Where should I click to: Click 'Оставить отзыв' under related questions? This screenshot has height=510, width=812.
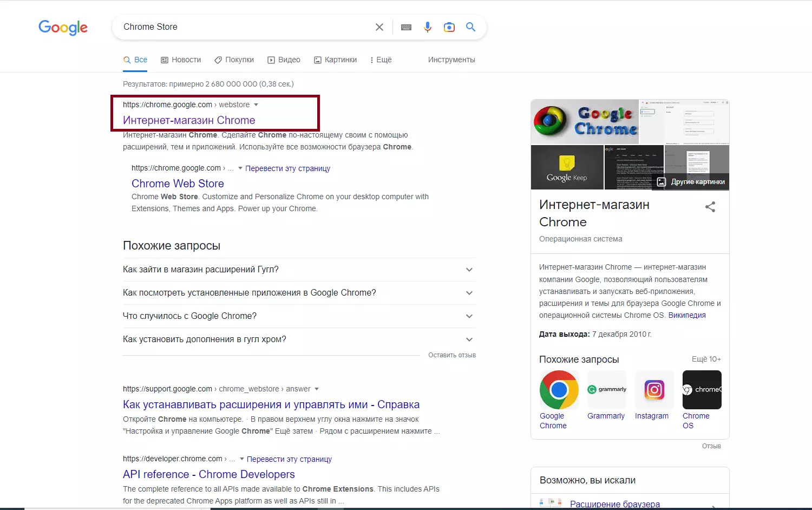coord(452,355)
